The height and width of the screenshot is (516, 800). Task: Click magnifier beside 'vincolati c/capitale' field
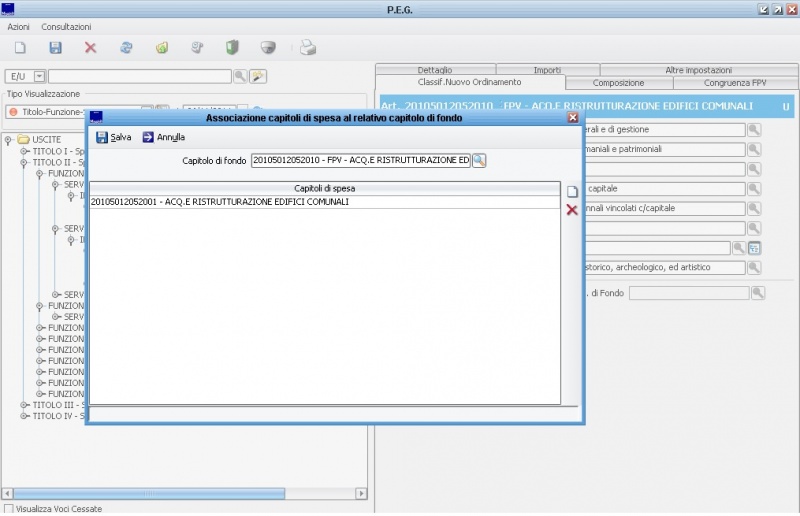(754, 209)
